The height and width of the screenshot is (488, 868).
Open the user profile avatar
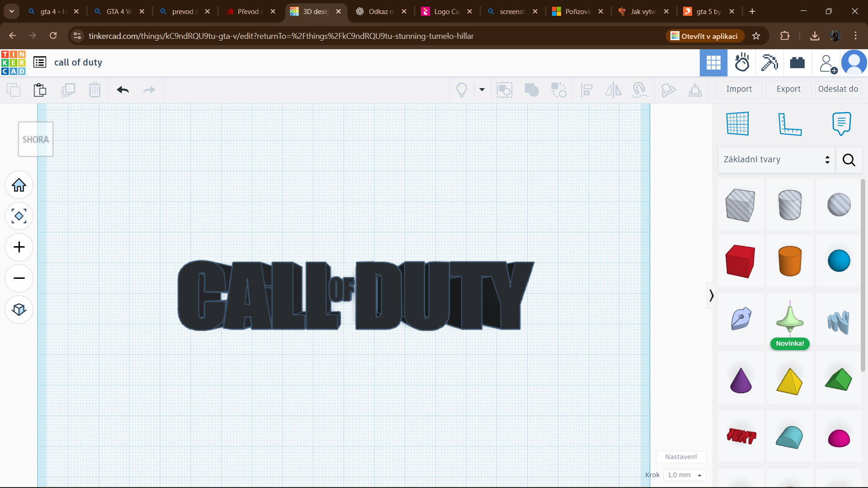(854, 63)
